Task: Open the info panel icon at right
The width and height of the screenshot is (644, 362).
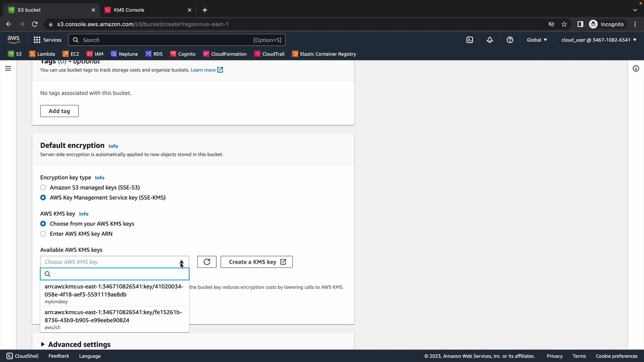Action: [636, 68]
